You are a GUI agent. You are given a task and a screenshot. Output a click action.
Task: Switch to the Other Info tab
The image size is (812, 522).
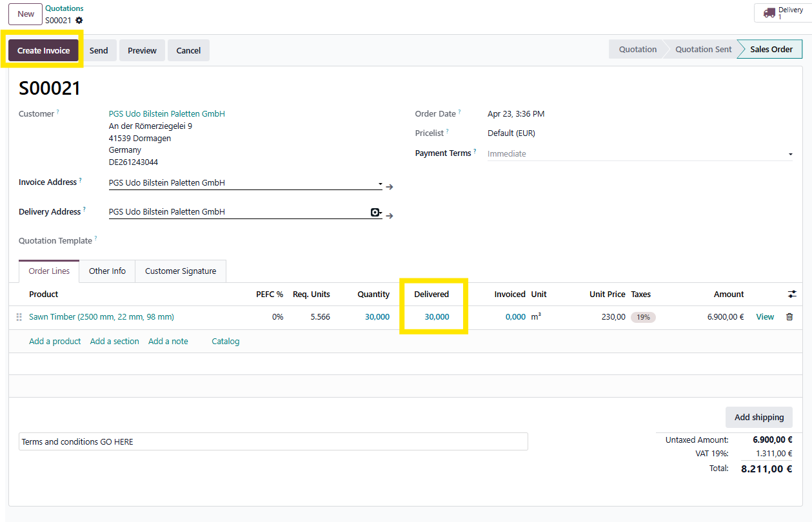coord(107,271)
